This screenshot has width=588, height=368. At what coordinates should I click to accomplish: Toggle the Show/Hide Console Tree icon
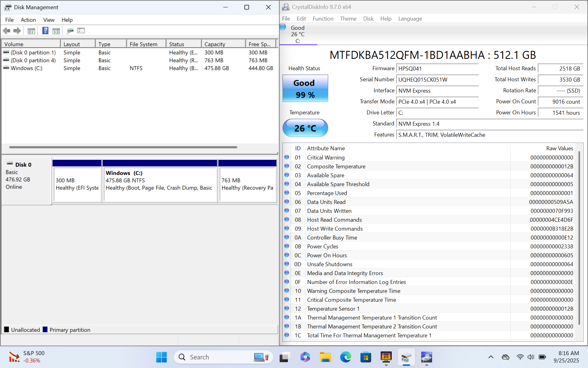click(31, 31)
